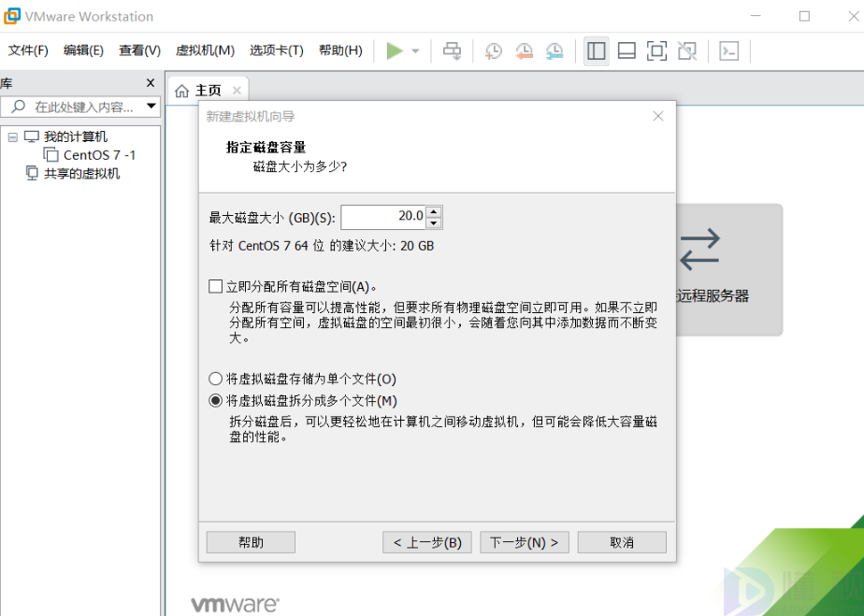Click the revert to snapshot icon

coord(524,50)
